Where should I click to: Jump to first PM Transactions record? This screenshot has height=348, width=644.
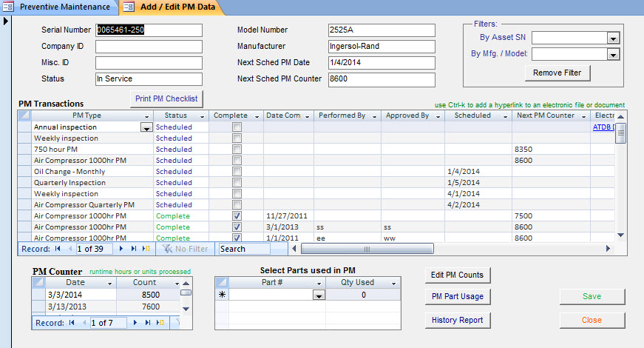(x=57, y=249)
